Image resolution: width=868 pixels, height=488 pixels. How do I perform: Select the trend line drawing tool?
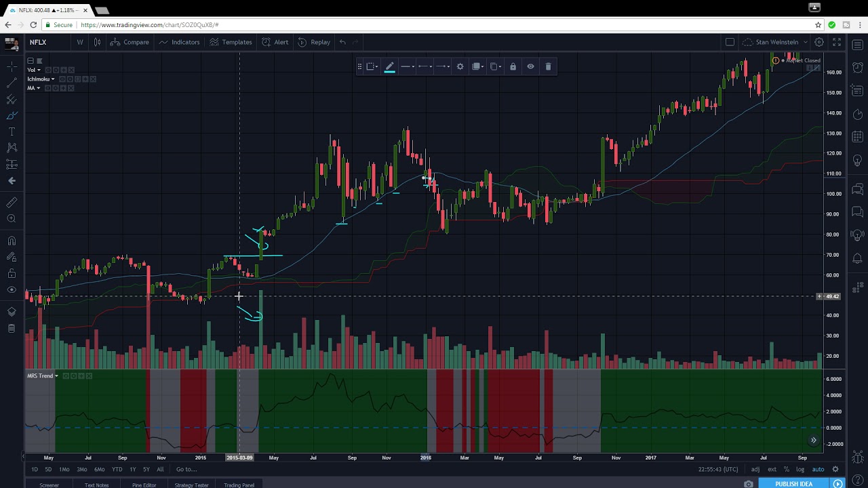pos(12,83)
